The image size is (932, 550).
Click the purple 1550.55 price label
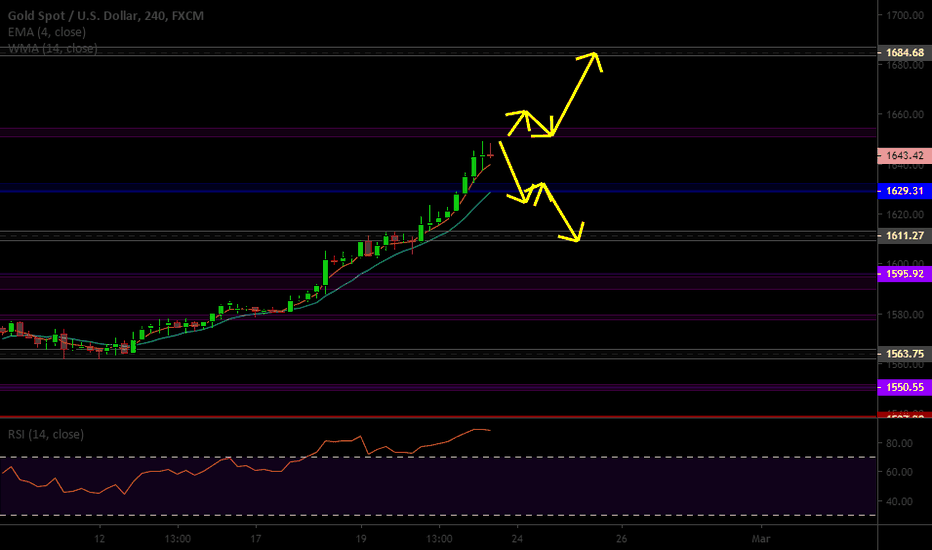[x=905, y=387]
